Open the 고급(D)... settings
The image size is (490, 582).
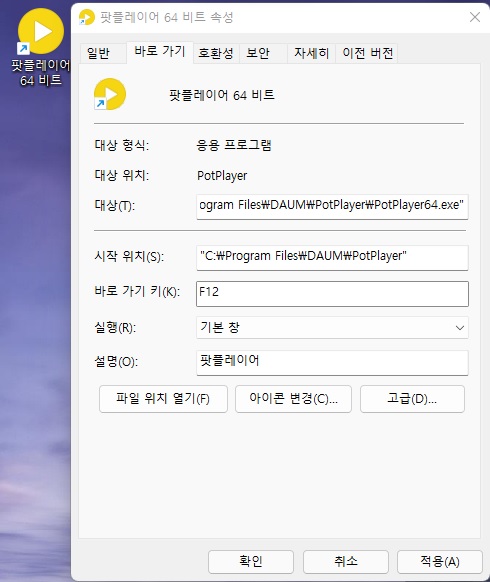point(412,399)
